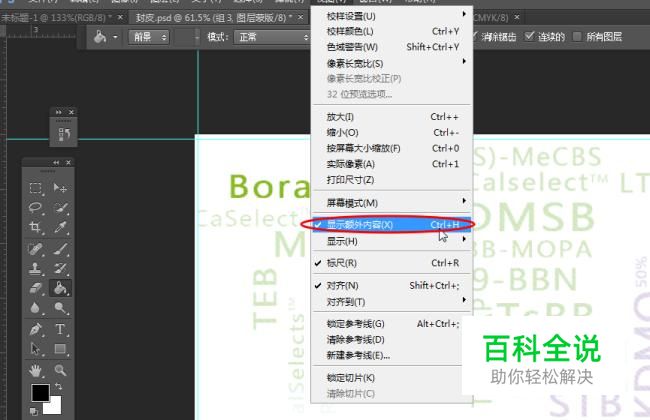This screenshot has height=420, width=650.
Task: Select the Rectangle shape tool
Action: 60,349
